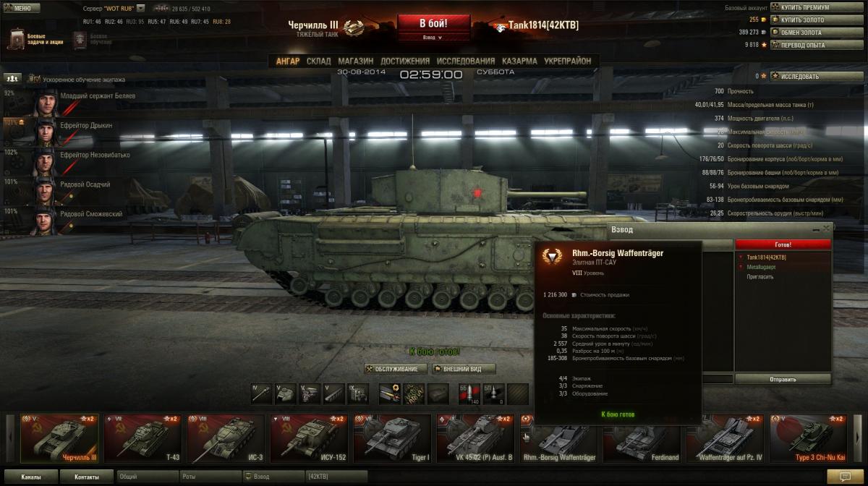Expand the Взвод dropdown under battle button
Viewport: 868px width, 486px height.
coord(433,37)
